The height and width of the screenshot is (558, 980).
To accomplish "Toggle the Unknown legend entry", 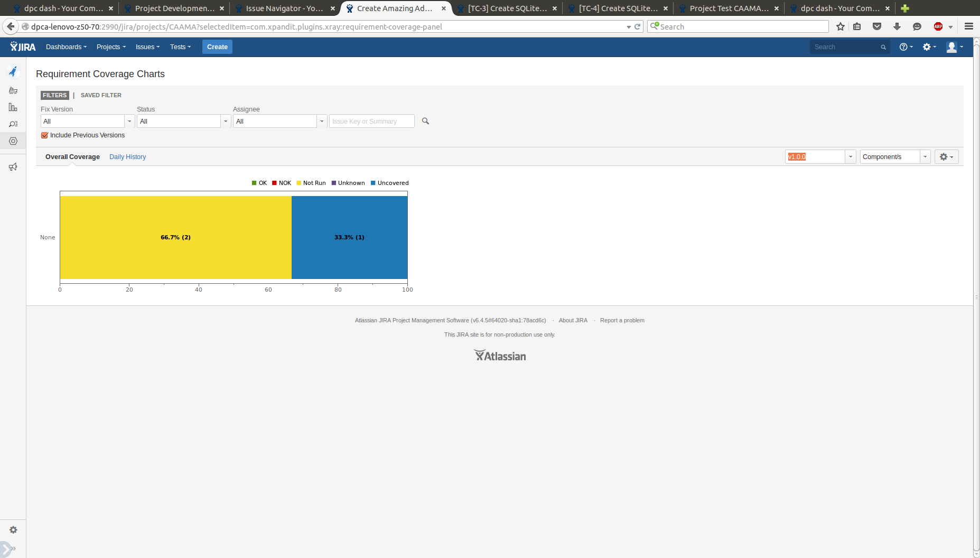I will coord(348,183).
